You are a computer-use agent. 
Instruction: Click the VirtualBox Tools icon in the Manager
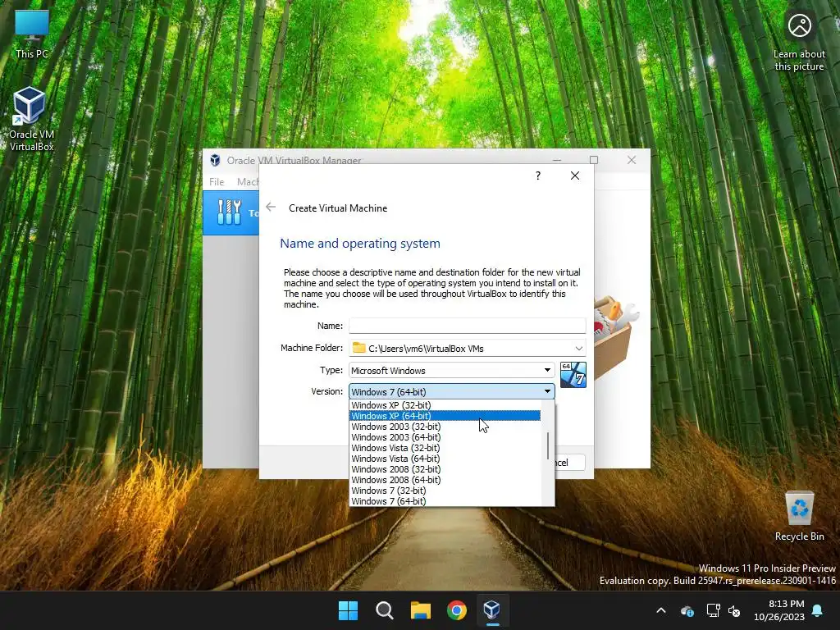pos(230,212)
